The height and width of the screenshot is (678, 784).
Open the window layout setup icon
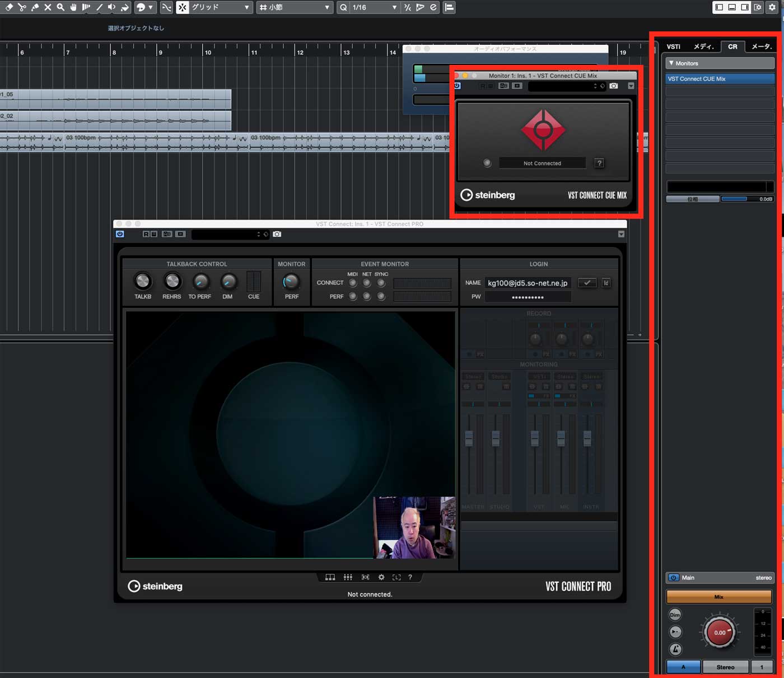[x=758, y=7]
